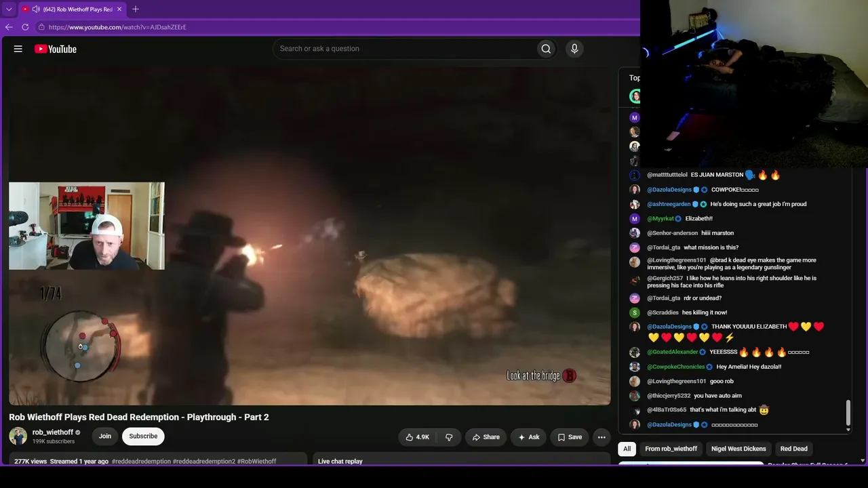Click the @GoatedAlexander username in chat
This screenshot has width=868, height=488.
[673, 352]
